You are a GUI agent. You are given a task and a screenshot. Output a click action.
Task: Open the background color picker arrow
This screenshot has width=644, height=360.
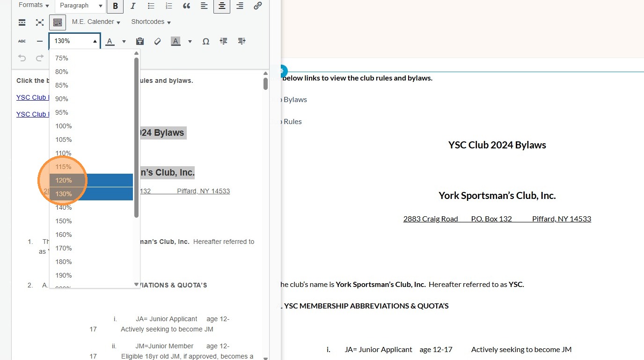[190, 41]
